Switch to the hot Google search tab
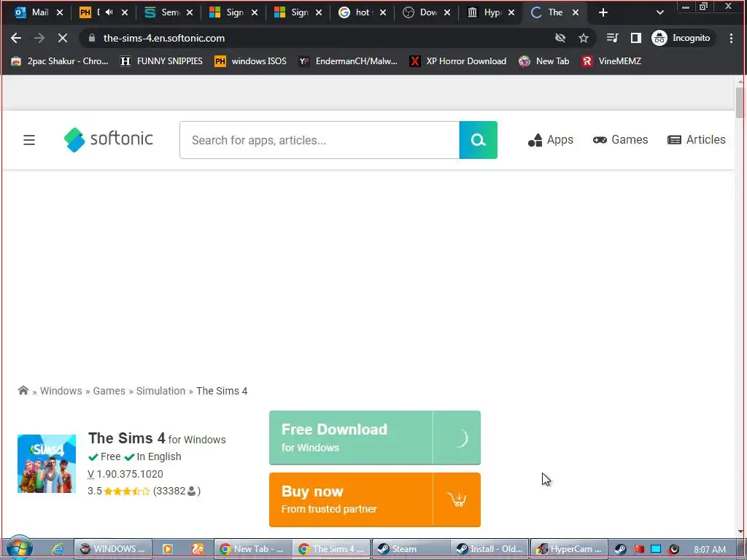The height and width of the screenshot is (560, 747). 361,13
